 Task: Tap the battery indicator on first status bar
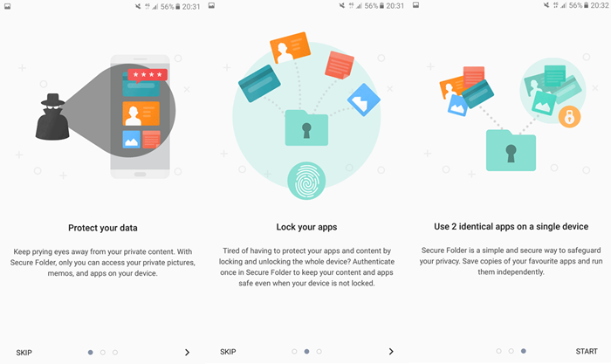click(x=178, y=7)
